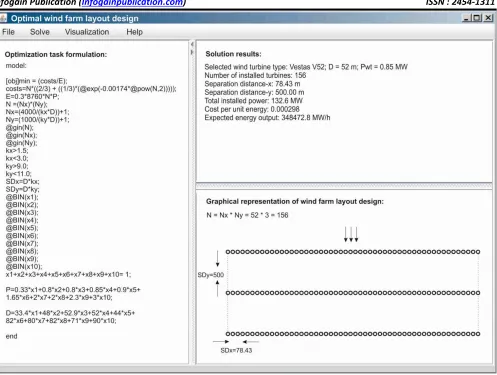
Task: Click the 'Ny=(1000/(ky*D))+1;' line
Action: click(x=37, y=119)
